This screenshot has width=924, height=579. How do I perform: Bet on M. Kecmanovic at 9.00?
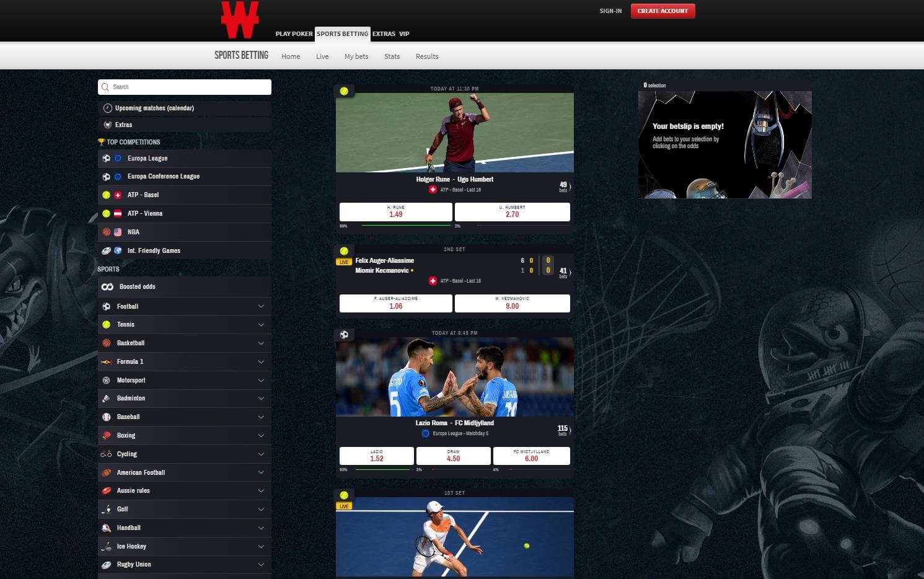point(512,303)
